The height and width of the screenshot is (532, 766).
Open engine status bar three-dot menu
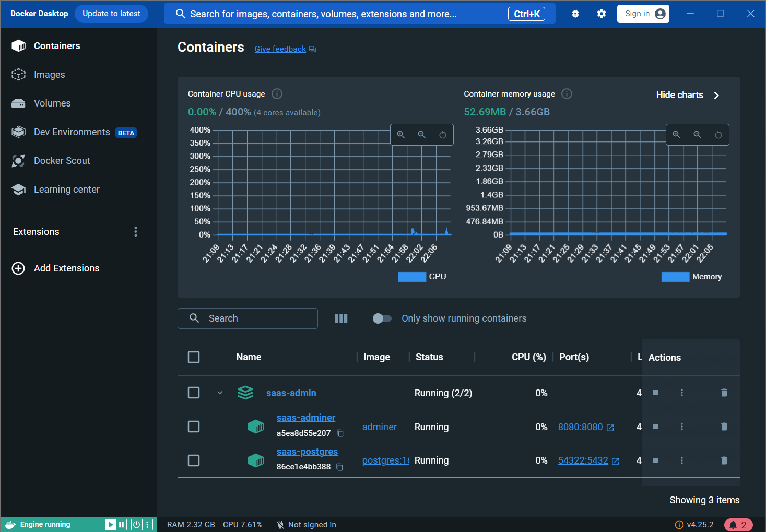[x=148, y=525]
